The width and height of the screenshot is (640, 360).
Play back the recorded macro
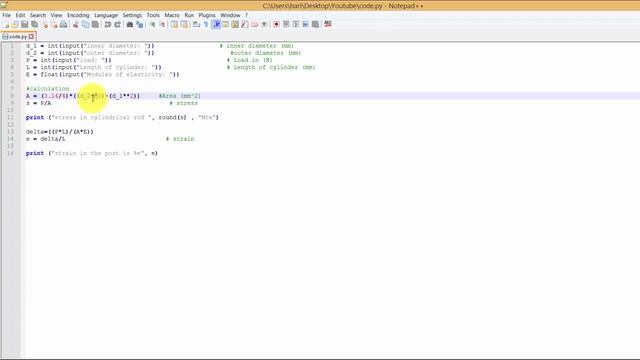[296, 24]
